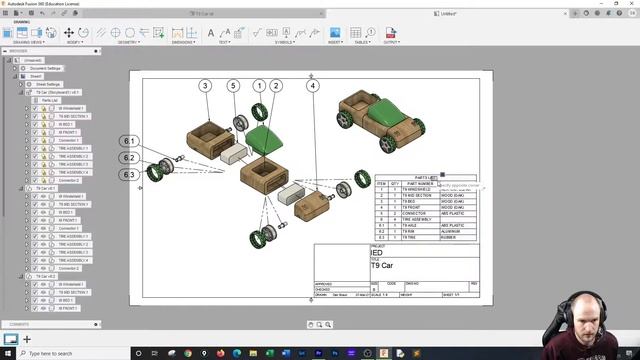Select balloon 6.2 in the drawing
This screenshot has width=640, height=360.
pos(129,158)
